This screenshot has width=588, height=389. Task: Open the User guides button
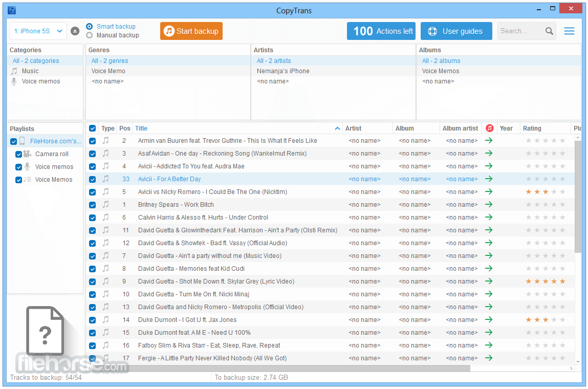pyautogui.click(x=456, y=31)
